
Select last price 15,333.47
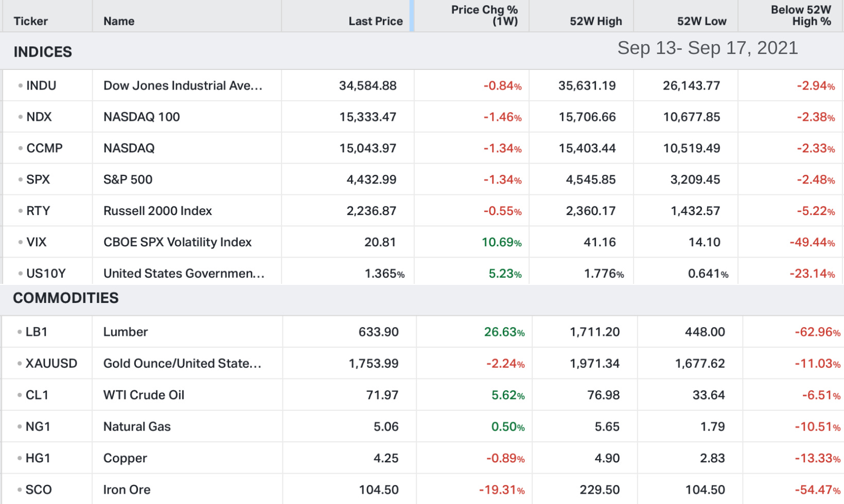pos(367,117)
